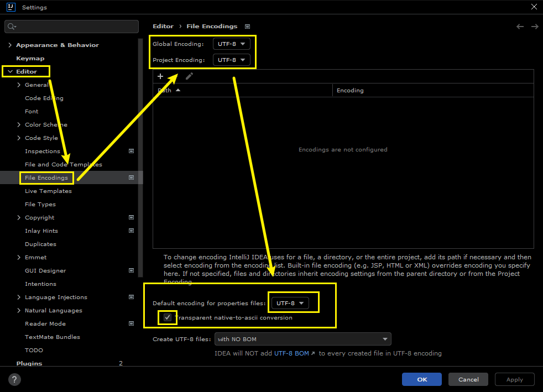Select Font settings page

click(x=32, y=111)
